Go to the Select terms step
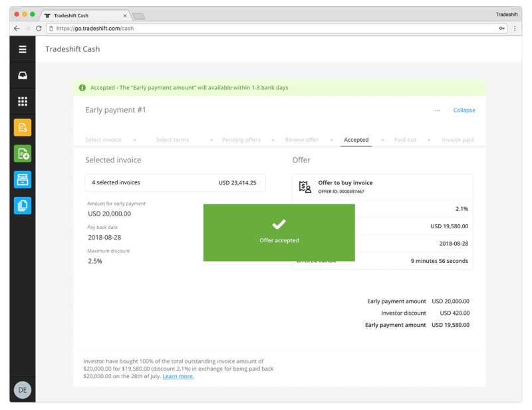This screenshot has width=532, height=410. pyautogui.click(x=172, y=140)
